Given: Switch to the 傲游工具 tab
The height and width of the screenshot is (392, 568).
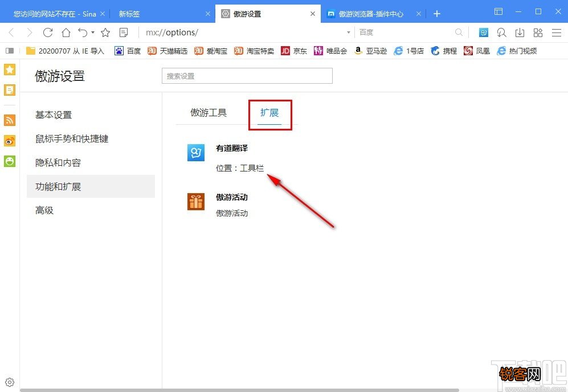Looking at the screenshot, I should click(209, 113).
